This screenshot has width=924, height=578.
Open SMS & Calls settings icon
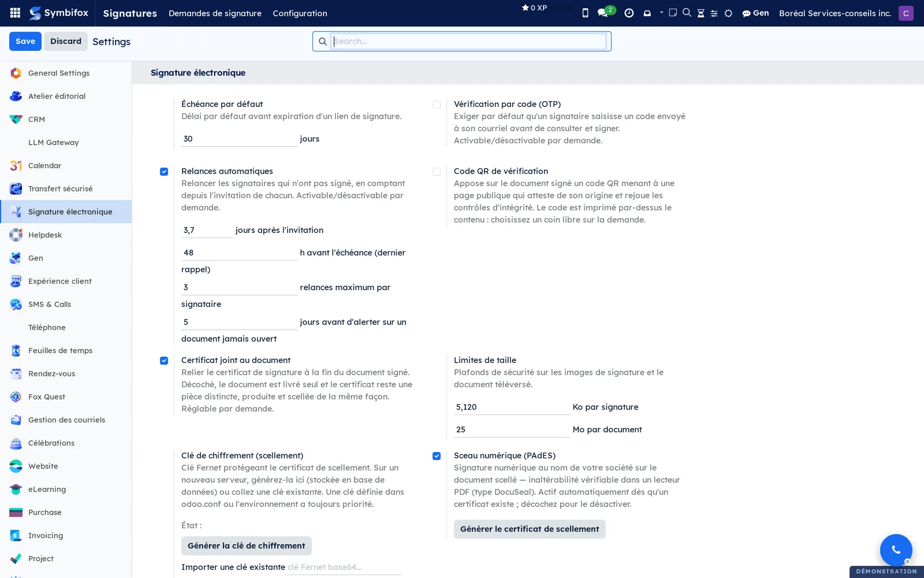pyautogui.click(x=16, y=304)
